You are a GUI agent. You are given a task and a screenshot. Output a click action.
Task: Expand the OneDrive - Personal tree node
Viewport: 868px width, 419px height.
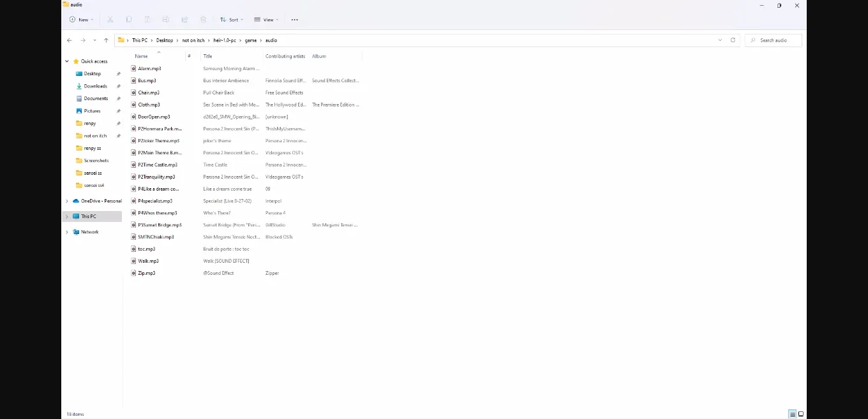pyautogui.click(x=67, y=201)
